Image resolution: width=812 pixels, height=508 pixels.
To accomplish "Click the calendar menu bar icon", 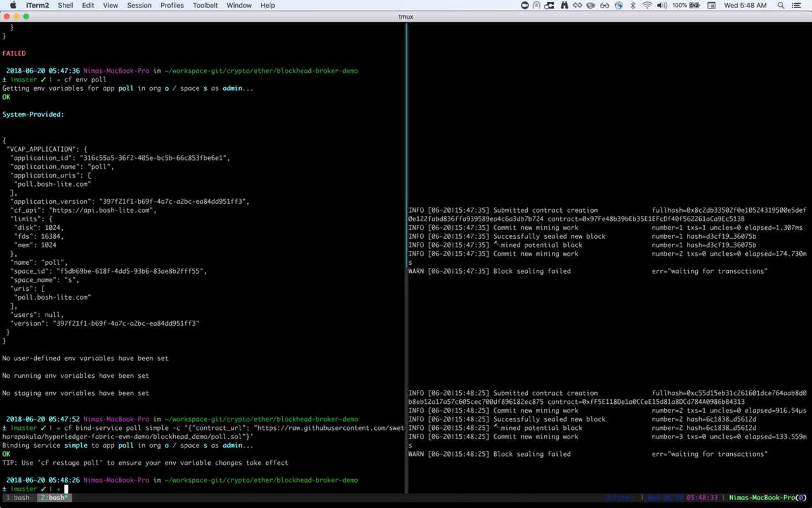I will click(711, 5).
